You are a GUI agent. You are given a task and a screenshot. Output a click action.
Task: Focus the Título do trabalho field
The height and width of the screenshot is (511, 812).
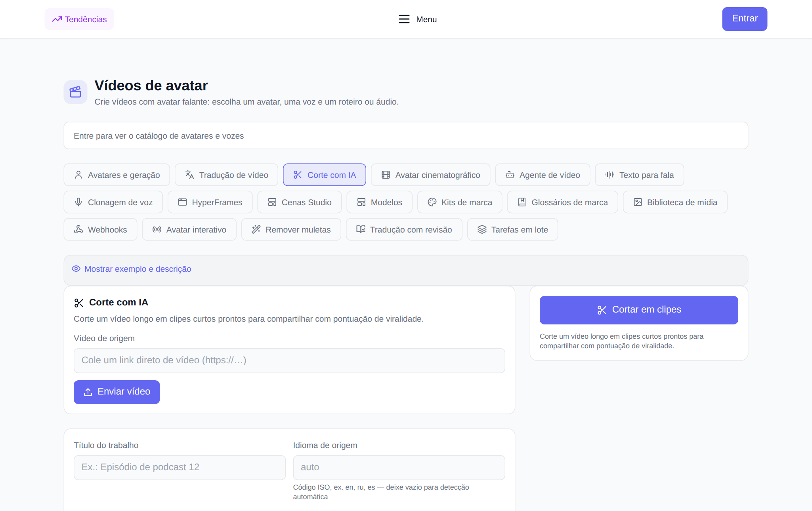coord(180,467)
